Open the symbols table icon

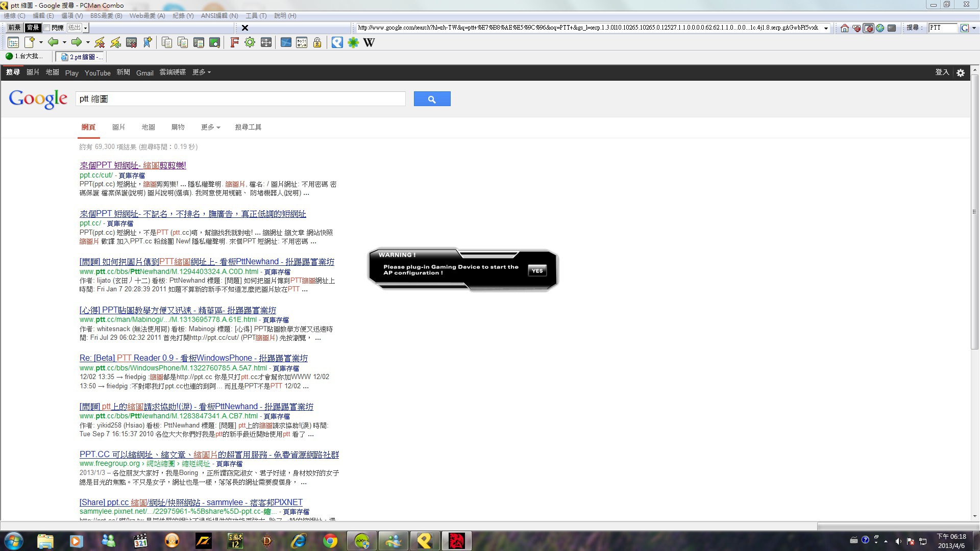click(x=302, y=43)
